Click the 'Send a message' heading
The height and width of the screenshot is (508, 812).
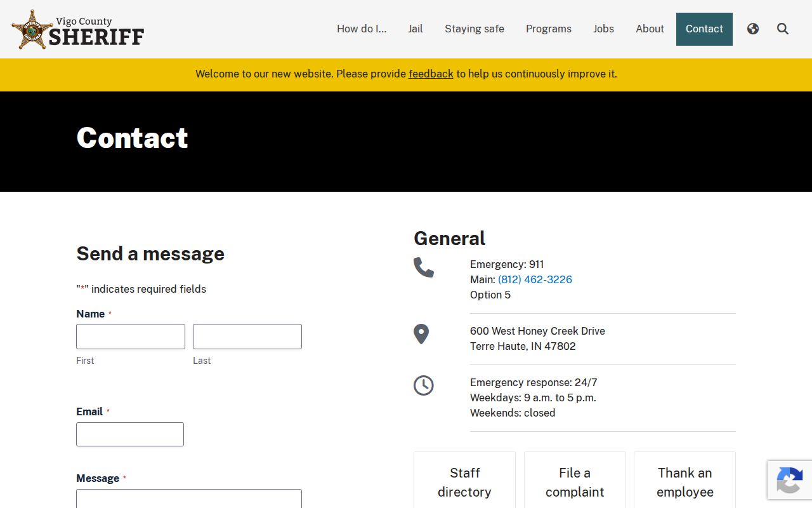(150, 253)
